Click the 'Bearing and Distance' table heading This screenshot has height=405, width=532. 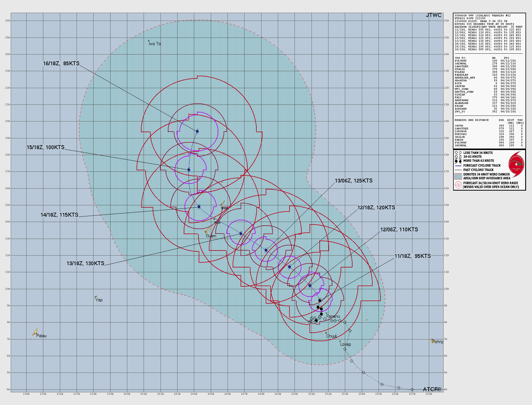pyautogui.click(x=472, y=120)
